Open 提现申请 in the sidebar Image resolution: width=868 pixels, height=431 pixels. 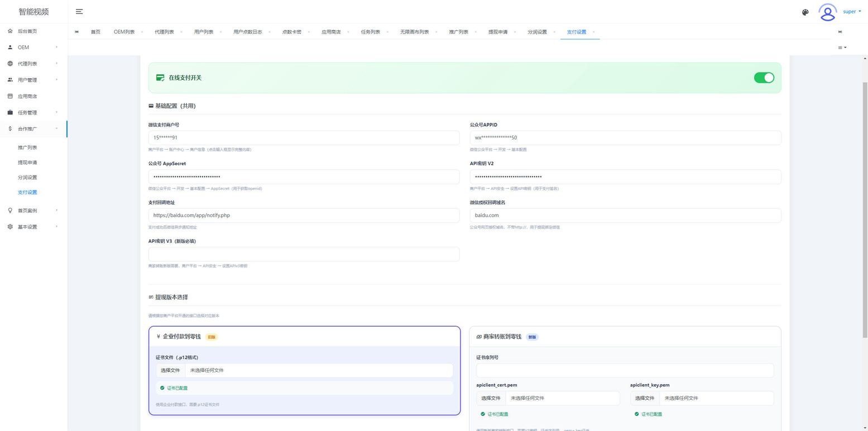click(27, 162)
